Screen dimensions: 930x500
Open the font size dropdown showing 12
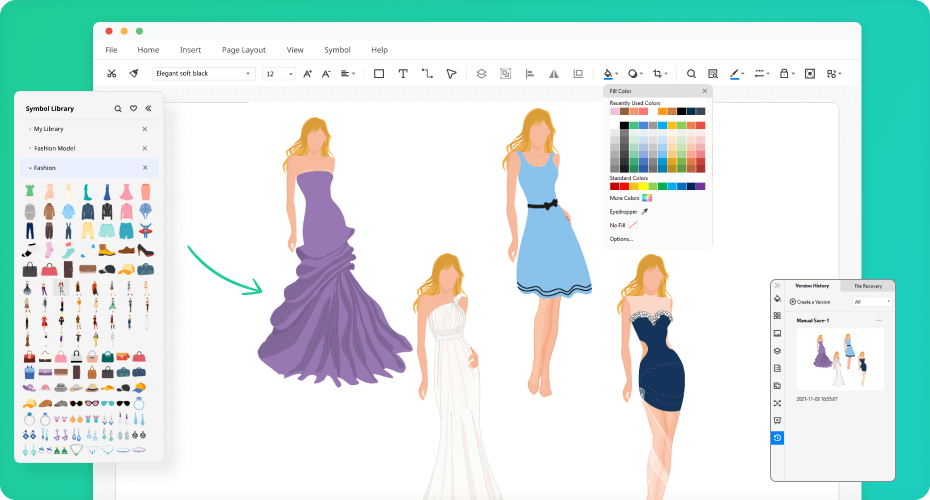pyautogui.click(x=279, y=74)
